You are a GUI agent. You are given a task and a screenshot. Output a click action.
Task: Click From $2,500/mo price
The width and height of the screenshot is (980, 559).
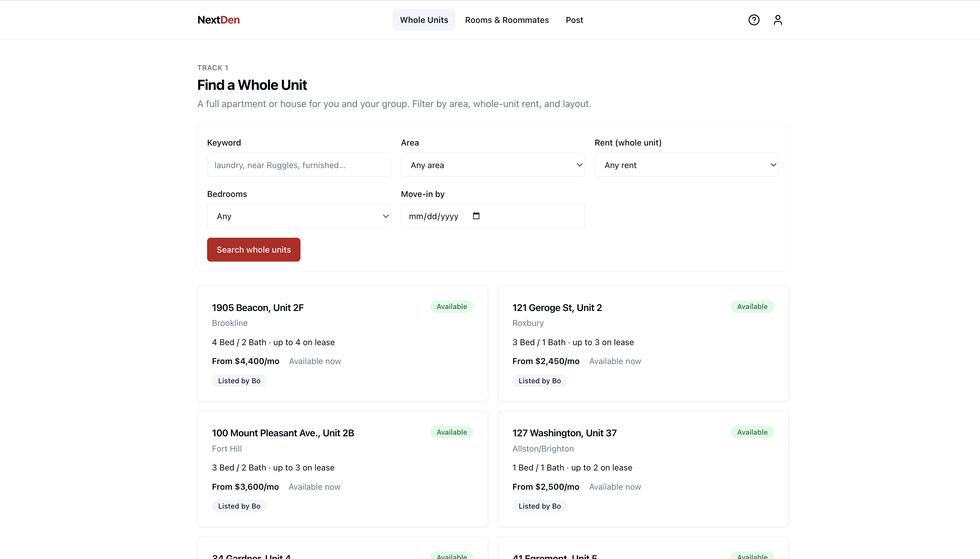[545, 487]
